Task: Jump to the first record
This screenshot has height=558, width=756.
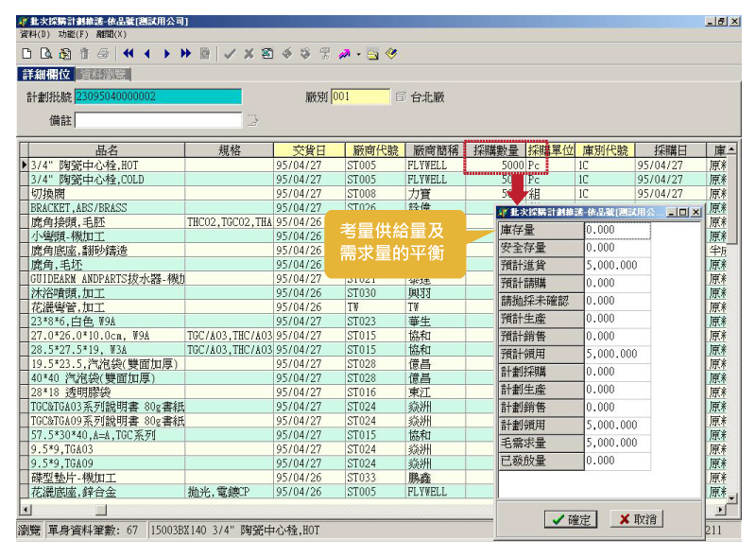Action: (129, 54)
